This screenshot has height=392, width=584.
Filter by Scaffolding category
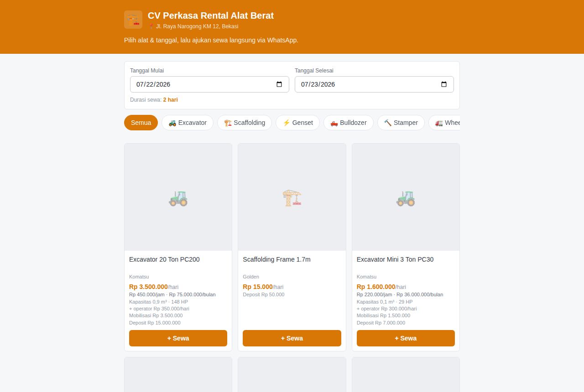click(245, 123)
